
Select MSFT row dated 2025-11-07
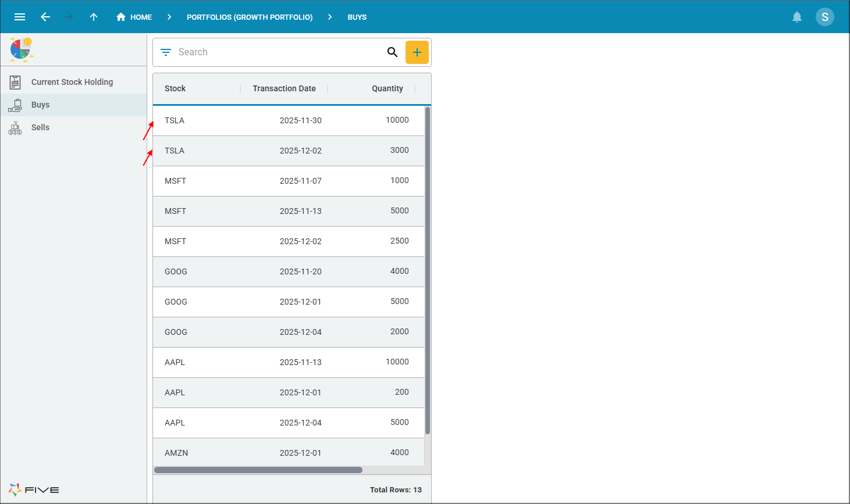click(x=289, y=181)
